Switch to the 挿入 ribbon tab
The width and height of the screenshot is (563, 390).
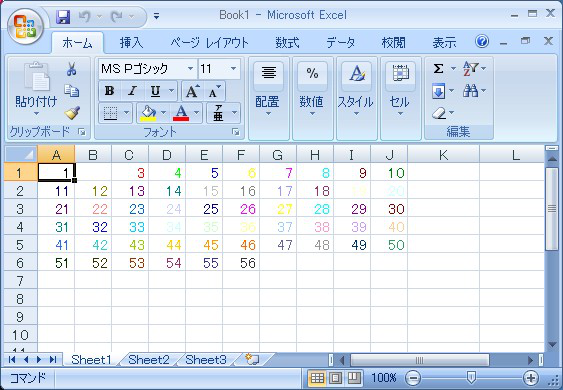tap(131, 43)
